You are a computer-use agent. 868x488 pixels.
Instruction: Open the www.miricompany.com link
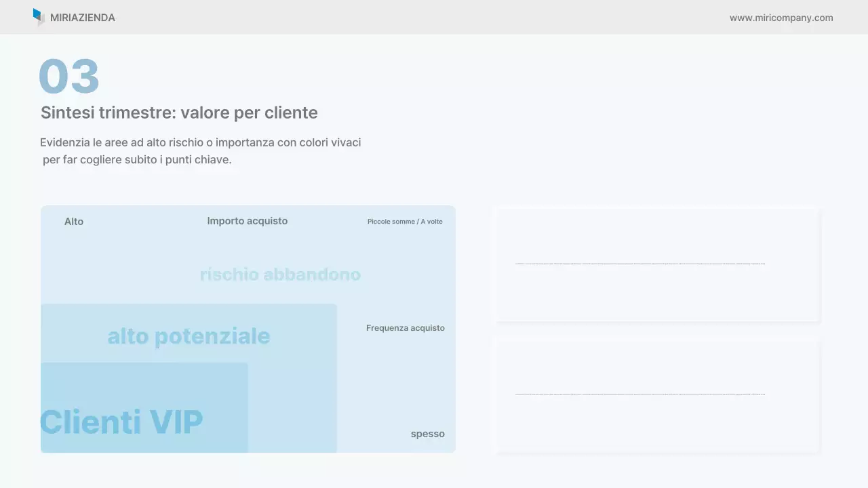[781, 18]
